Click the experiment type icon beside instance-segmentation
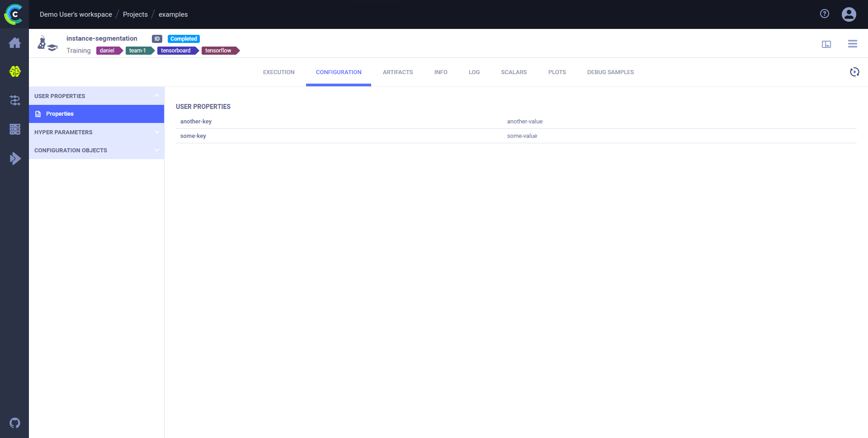 (x=47, y=43)
